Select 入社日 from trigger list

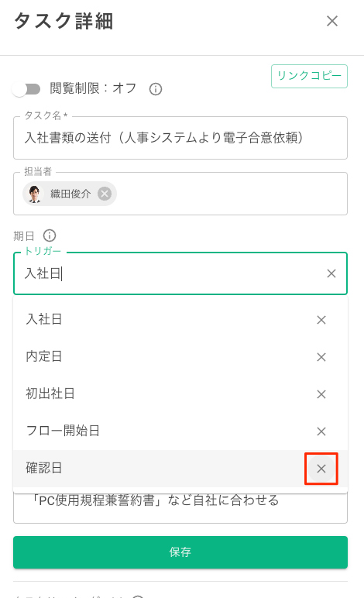(164, 319)
